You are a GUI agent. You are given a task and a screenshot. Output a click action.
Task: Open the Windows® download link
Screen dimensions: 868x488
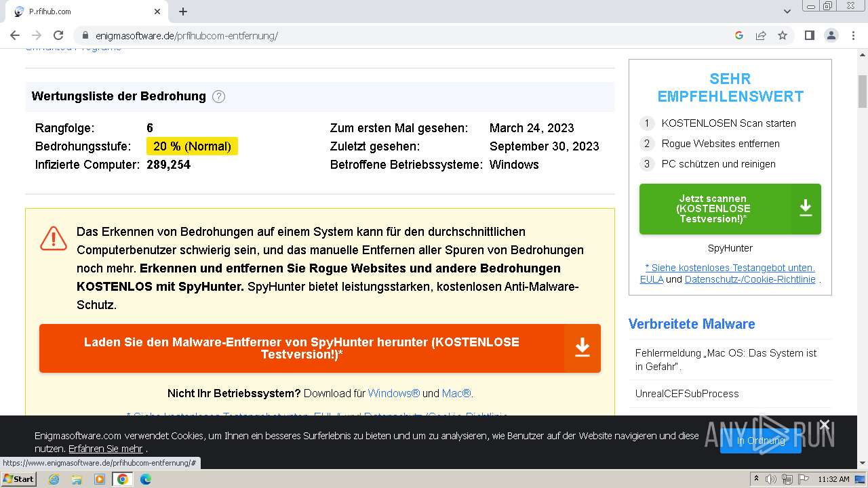coord(394,393)
